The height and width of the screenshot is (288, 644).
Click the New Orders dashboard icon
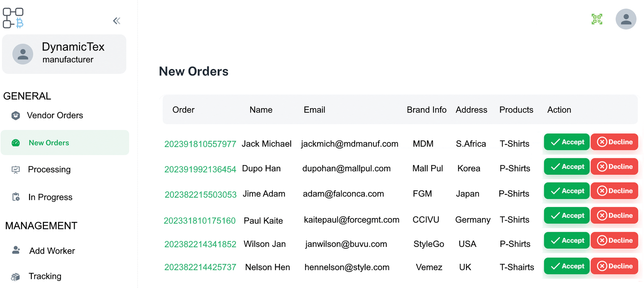16,143
